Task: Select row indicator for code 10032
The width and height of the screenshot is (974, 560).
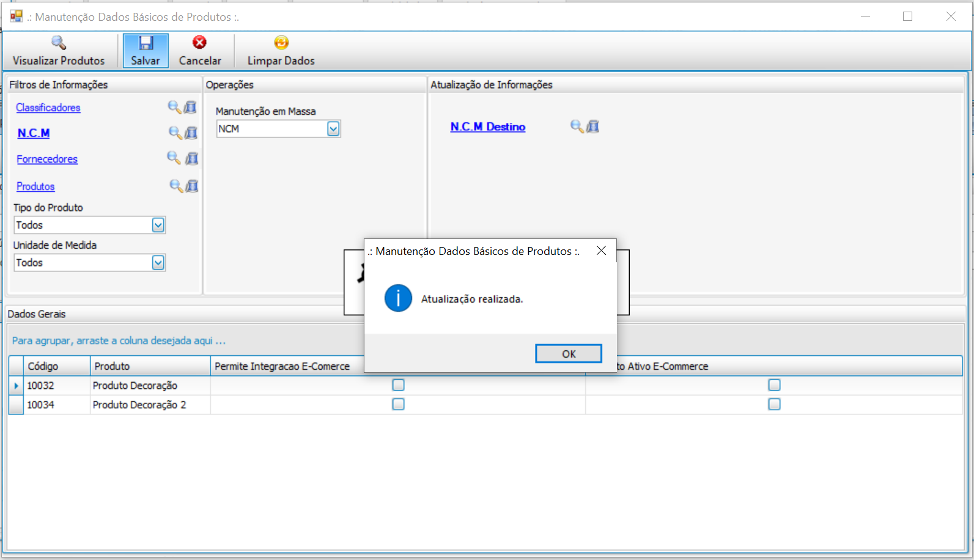Action: tap(16, 386)
